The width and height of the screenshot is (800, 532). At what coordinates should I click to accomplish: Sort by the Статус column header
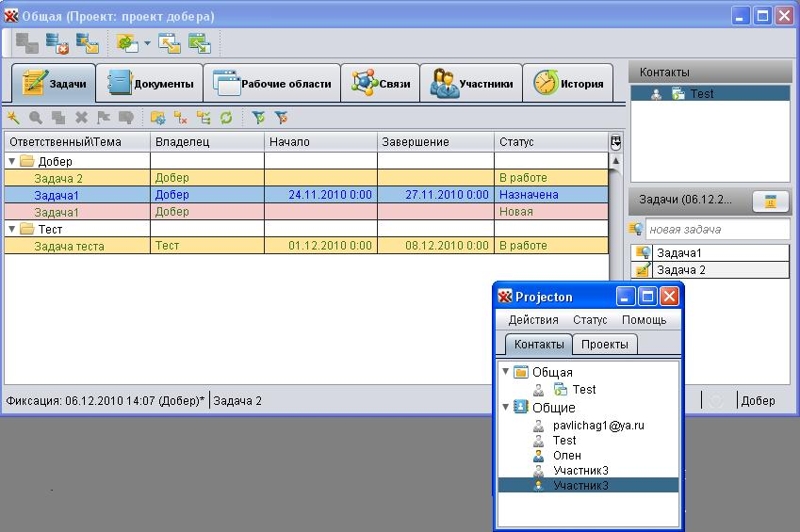(551, 142)
